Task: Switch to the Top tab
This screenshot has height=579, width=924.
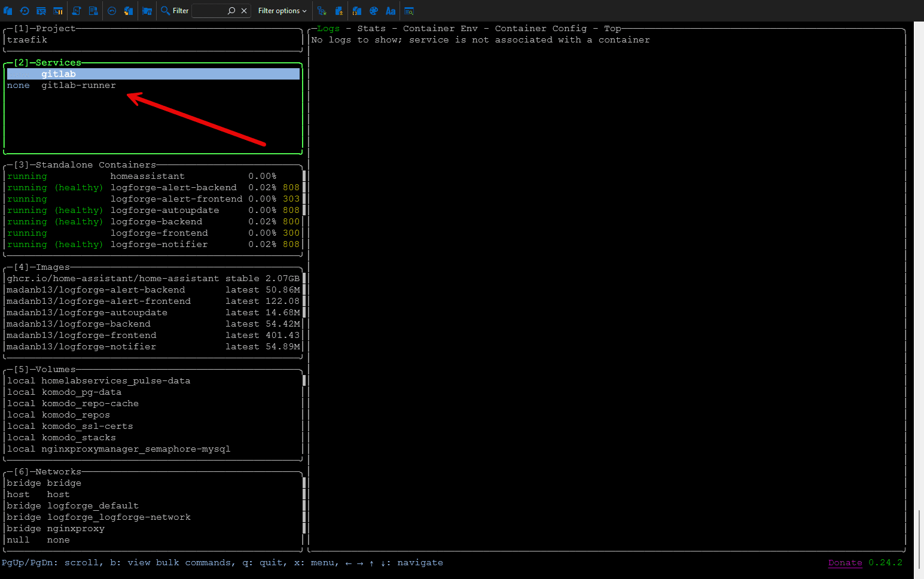Action: coord(612,29)
